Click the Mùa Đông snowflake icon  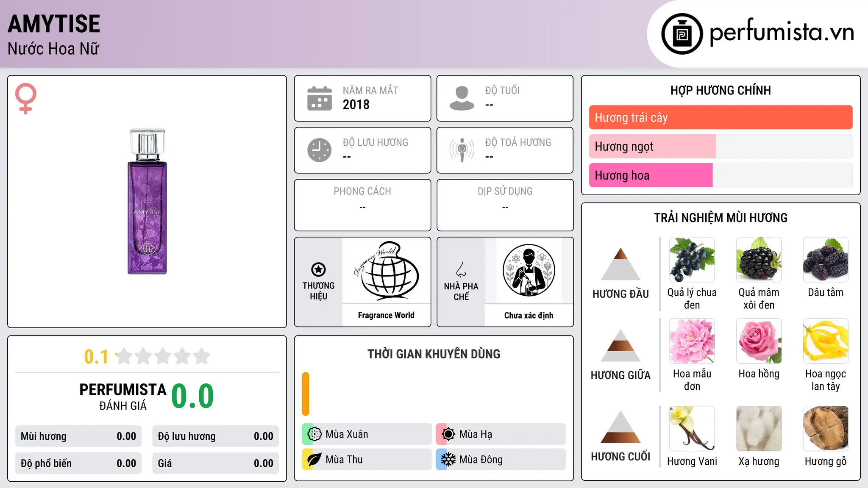(x=448, y=460)
